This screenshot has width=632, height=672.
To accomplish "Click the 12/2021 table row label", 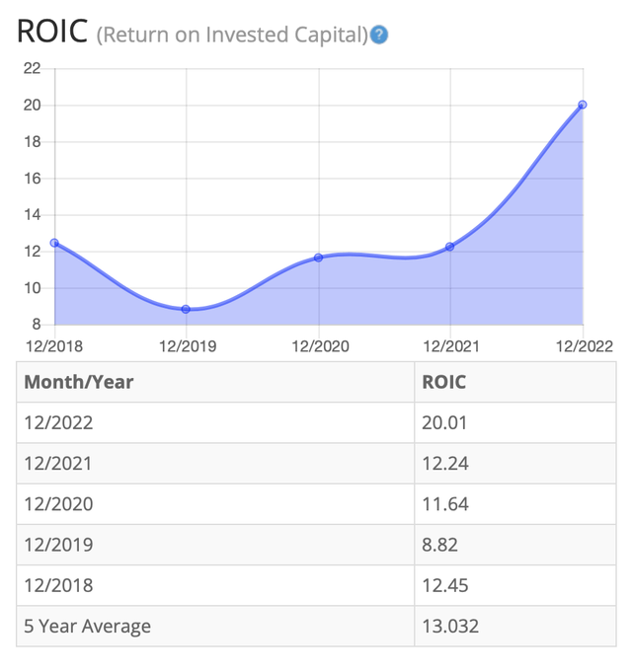I will click(x=58, y=463).
